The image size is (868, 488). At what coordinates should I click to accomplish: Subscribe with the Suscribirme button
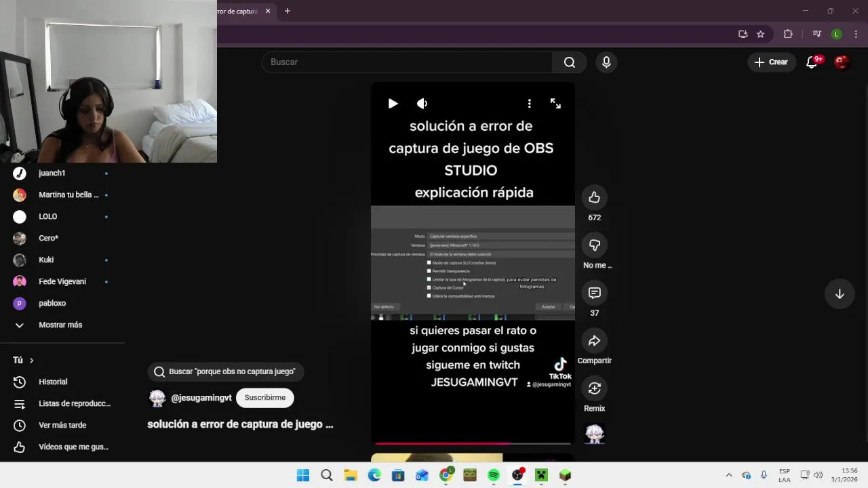coord(265,398)
